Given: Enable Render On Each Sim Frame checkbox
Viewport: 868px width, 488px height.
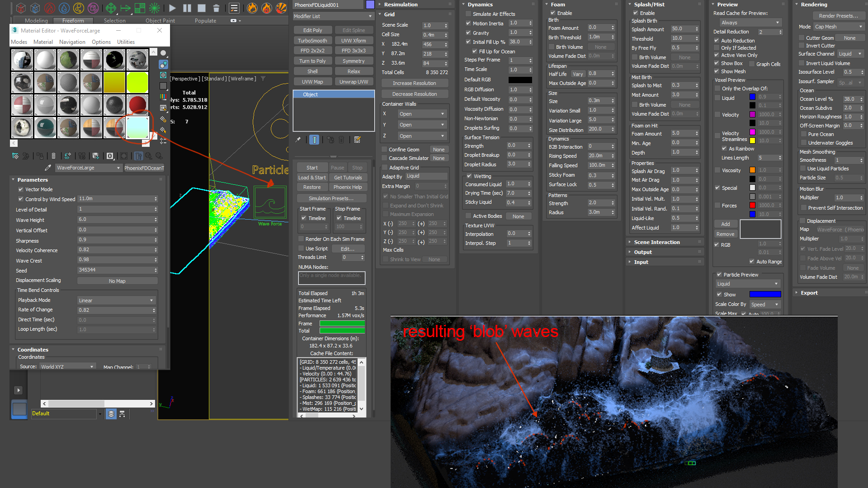Looking at the screenshot, I should (301, 239).
